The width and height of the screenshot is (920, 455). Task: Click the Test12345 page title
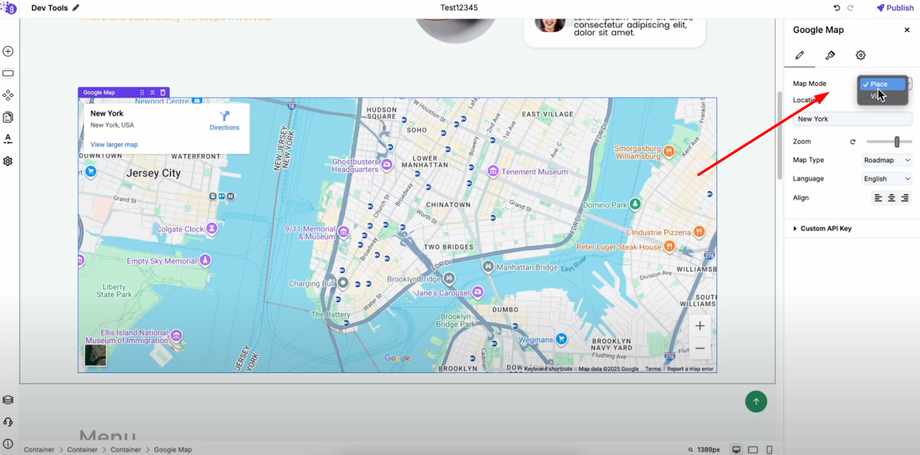460,8
